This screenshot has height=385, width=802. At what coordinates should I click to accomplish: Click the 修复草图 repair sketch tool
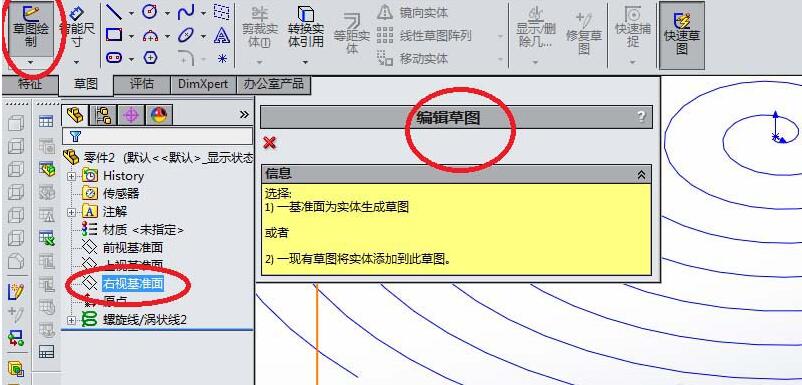[584, 33]
